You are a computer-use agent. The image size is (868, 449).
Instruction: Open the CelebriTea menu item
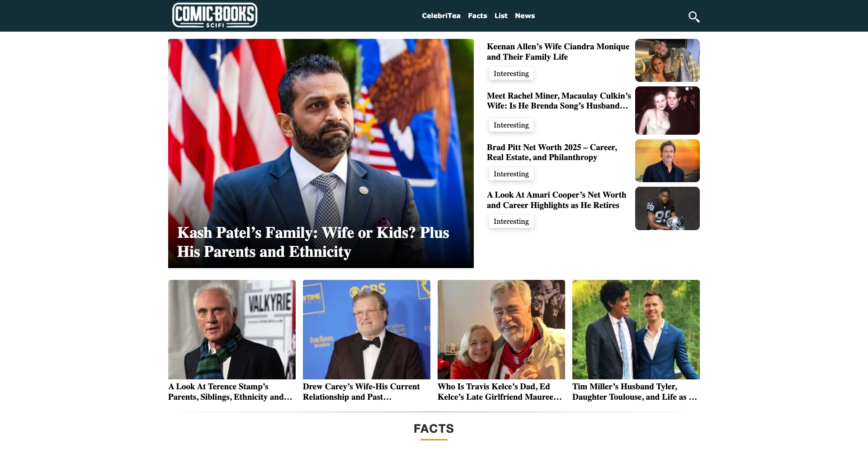tap(441, 16)
